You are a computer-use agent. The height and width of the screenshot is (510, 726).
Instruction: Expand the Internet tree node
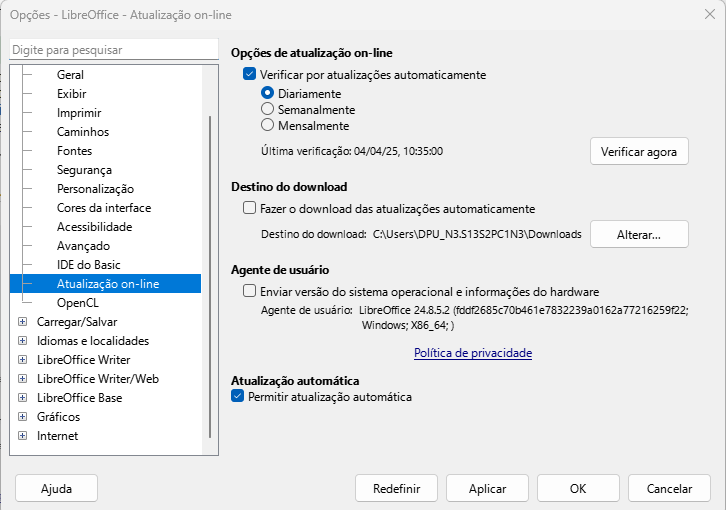(22, 435)
